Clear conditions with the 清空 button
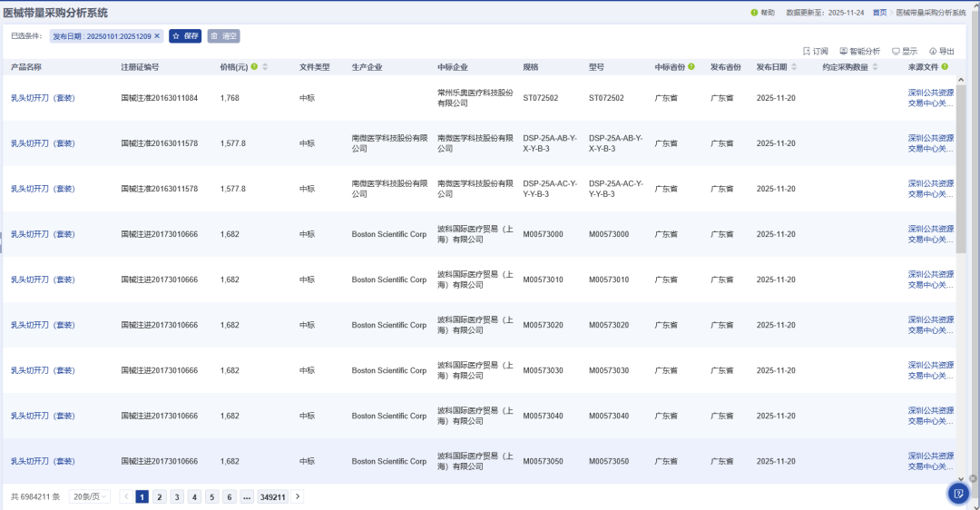 [224, 36]
